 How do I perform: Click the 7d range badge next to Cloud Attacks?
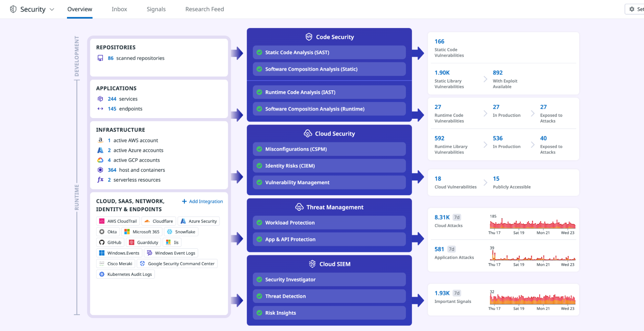[457, 217]
